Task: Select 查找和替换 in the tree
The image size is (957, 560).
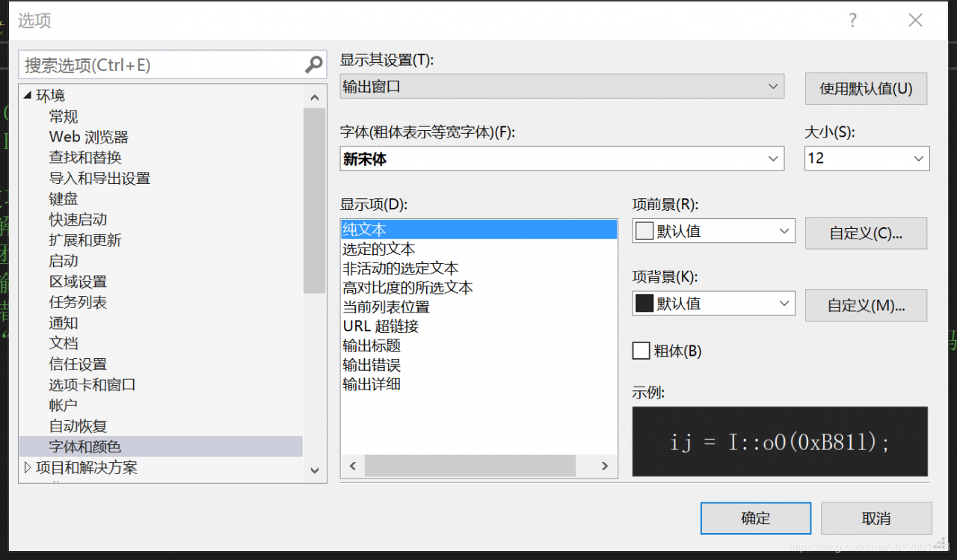Action: tap(85, 158)
